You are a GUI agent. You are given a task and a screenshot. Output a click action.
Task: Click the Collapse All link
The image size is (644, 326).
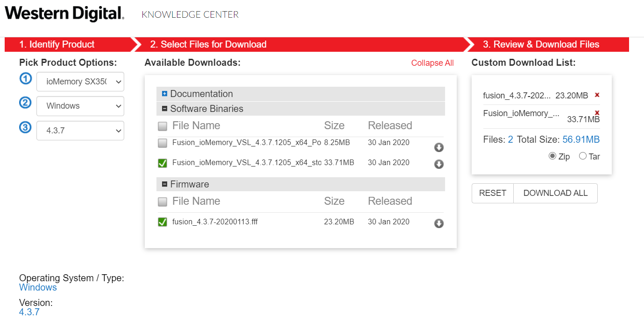point(432,63)
